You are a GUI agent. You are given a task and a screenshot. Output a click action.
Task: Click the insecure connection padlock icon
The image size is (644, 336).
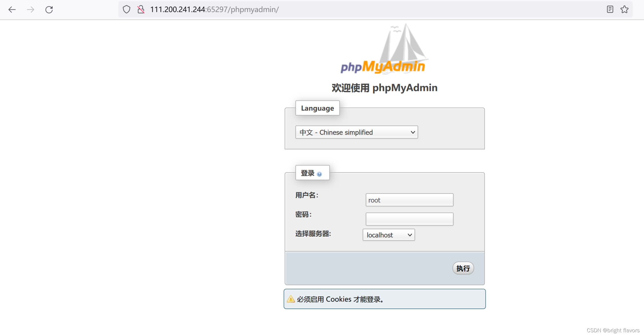tap(141, 9)
